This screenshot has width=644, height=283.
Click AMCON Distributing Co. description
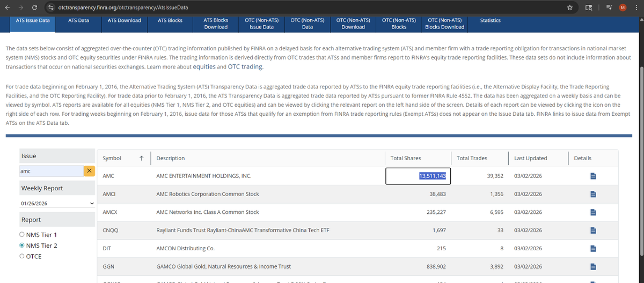click(x=185, y=249)
